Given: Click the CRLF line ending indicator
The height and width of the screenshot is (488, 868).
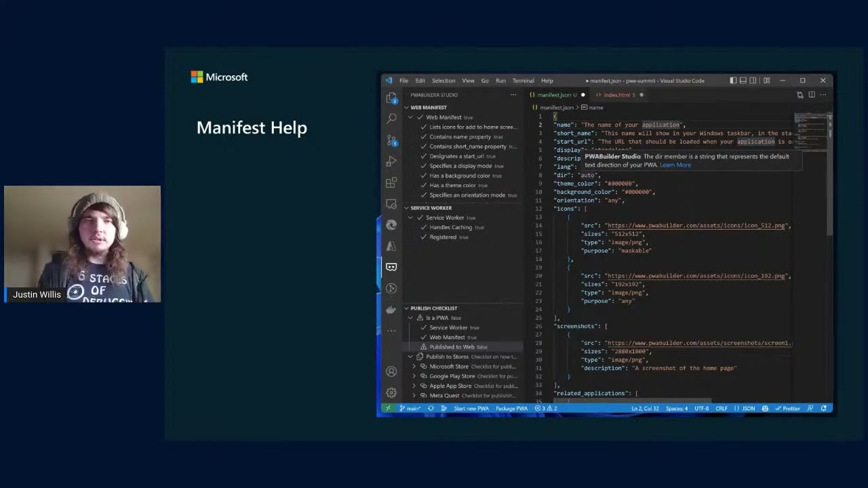Looking at the screenshot, I should pos(722,409).
